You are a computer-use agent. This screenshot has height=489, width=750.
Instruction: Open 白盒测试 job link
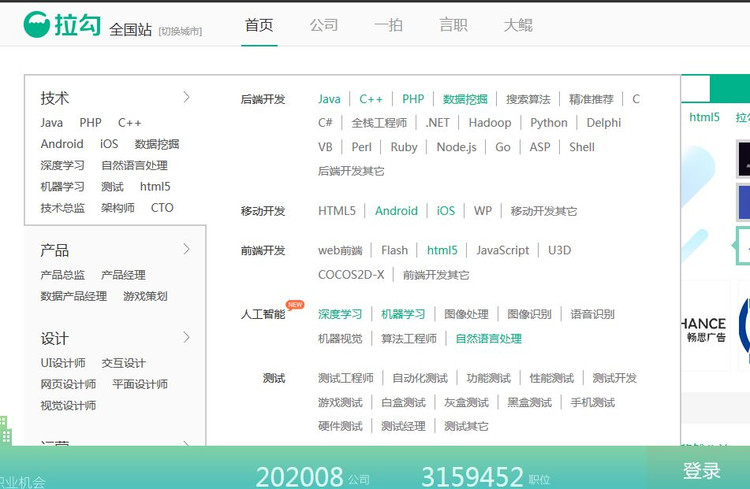pos(403,402)
